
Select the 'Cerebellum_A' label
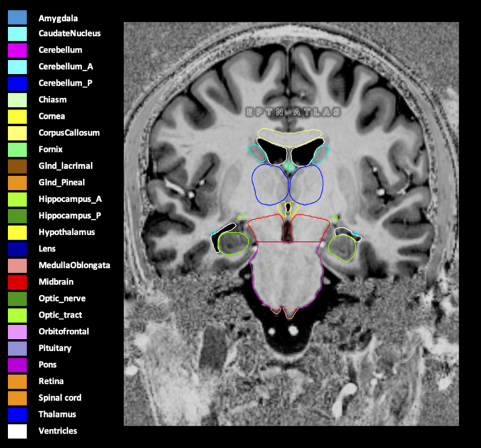tap(66, 66)
